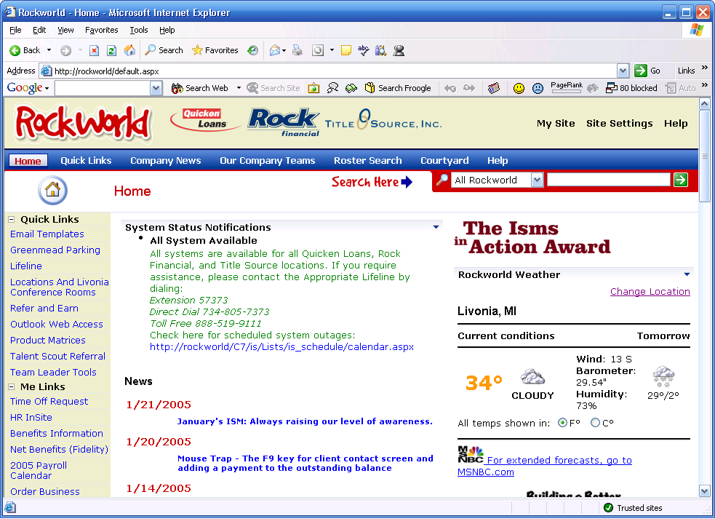Click the MSNBC peacock logo
The image size is (715, 519).
pos(470,455)
